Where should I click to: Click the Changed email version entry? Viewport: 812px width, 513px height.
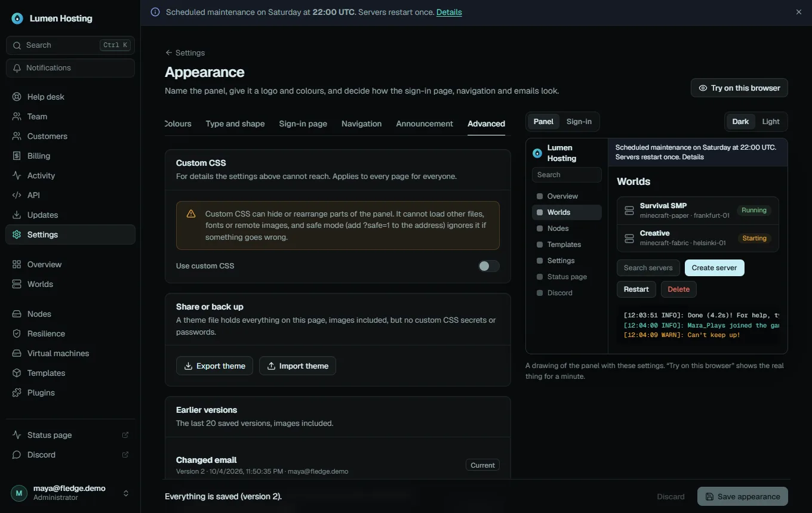tap(338, 465)
